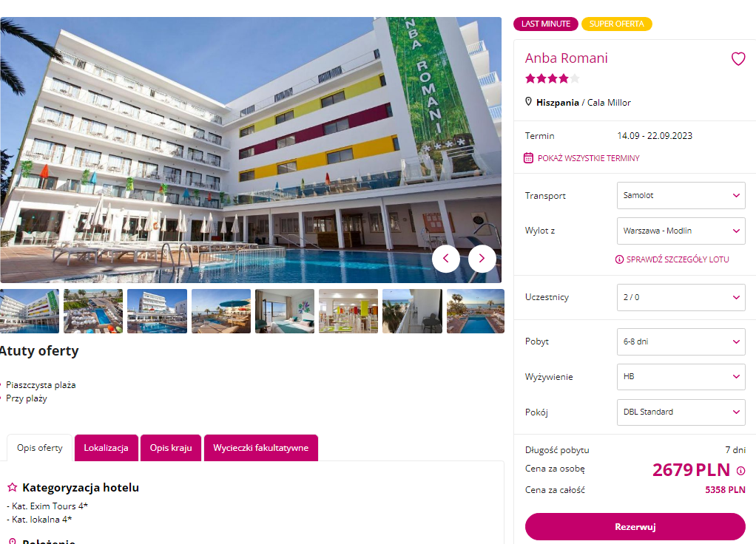
Task: Add Anba Romani to favorites heart
Action: point(738,59)
